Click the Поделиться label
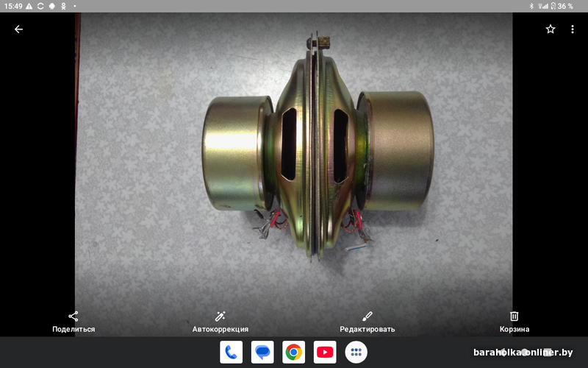 (73, 329)
